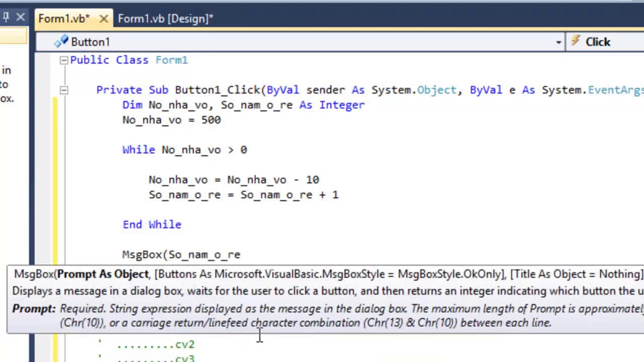This screenshot has width=644, height=362.
Task: Click the 'MsgBox(So_nam_o_re' line
Action: click(181, 255)
